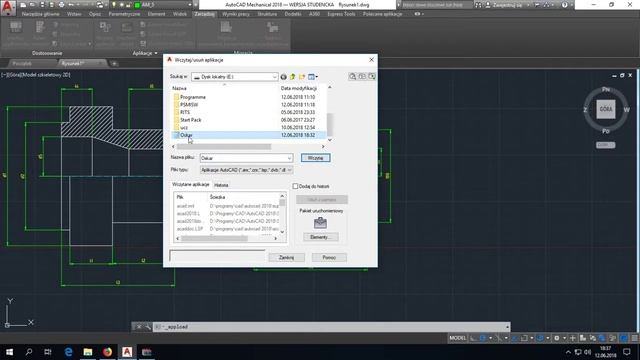
Task: Open the Wstaw ribbon tab
Action: point(74,14)
